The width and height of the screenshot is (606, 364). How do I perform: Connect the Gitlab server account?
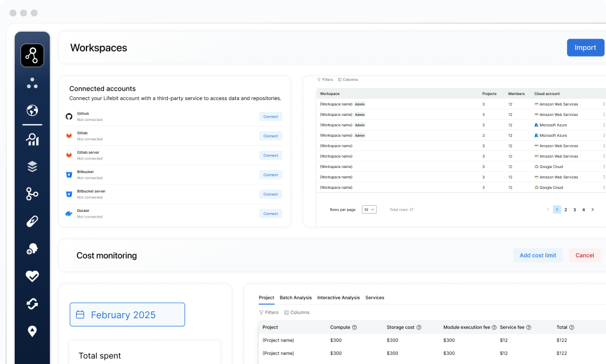click(271, 155)
